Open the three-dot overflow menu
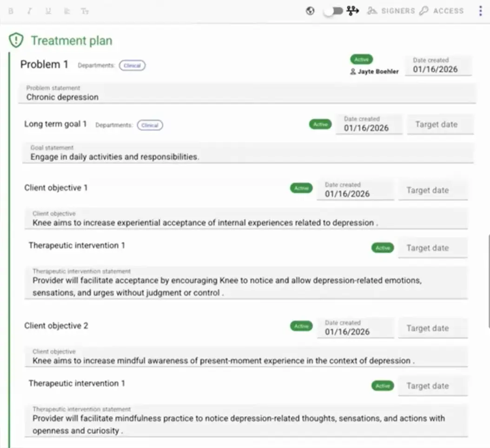Viewport: 490px width, 448px height. tap(480, 10)
